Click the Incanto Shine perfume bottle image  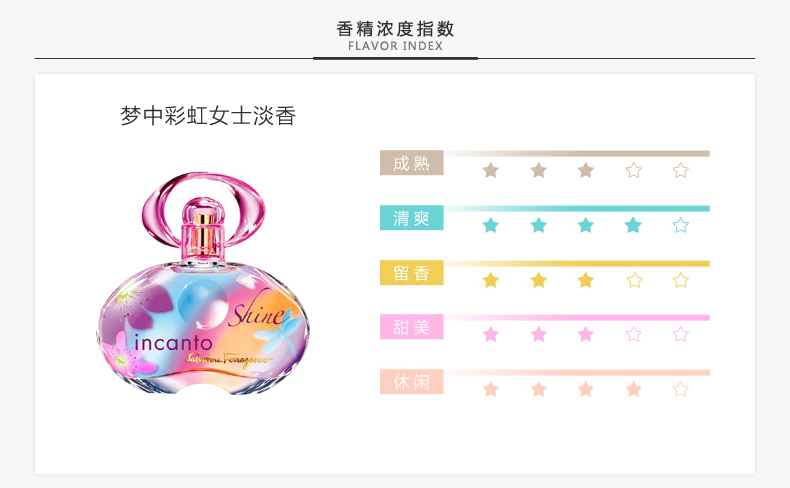click(x=203, y=283)
